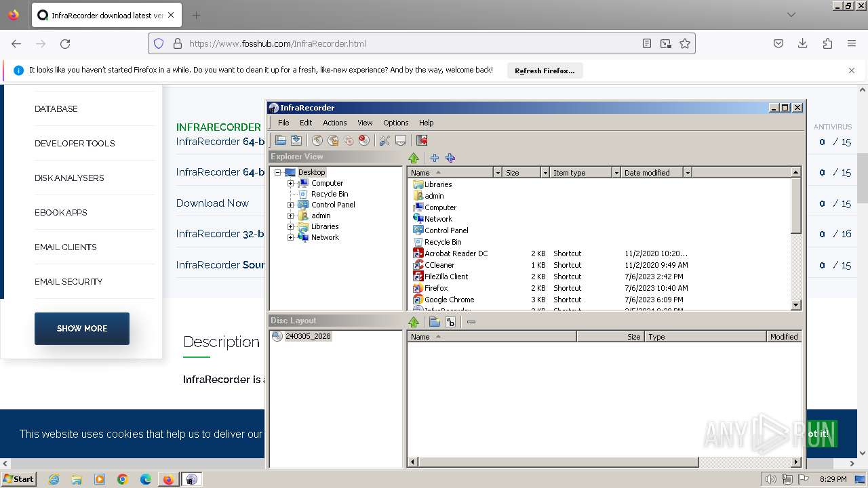
Task: Open the Actions menu
Action: click(334, 123)
